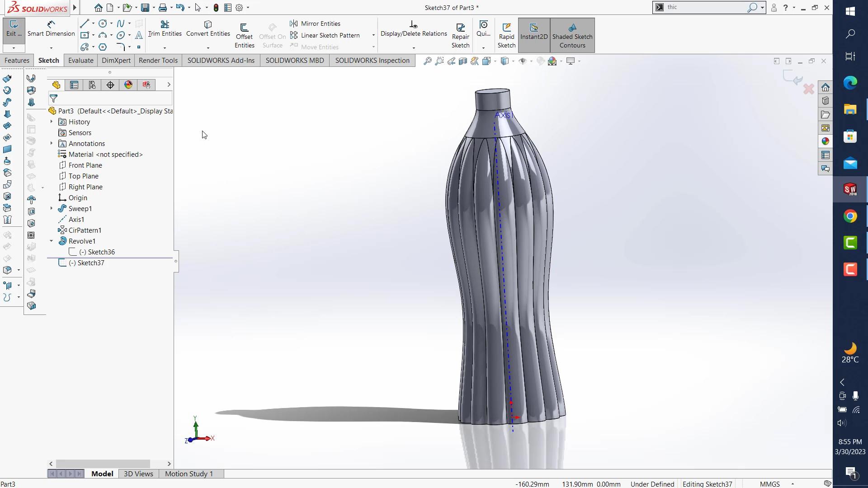Open the Motion Study 1 tab

(189, 474)
